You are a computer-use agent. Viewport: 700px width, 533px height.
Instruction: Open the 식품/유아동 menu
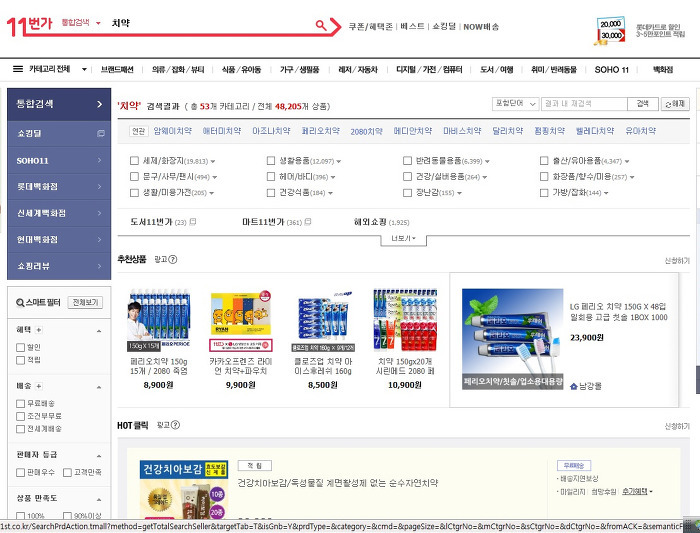coord(242,70)
